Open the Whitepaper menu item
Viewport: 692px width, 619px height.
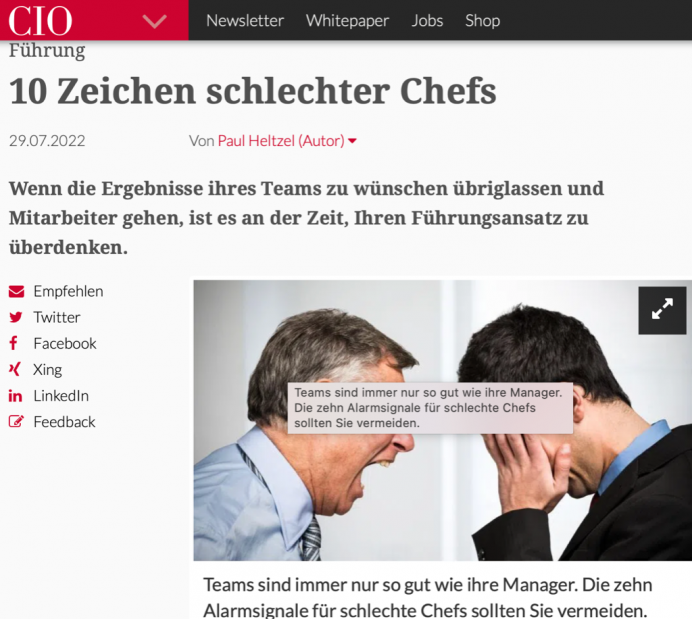[347, 21]
